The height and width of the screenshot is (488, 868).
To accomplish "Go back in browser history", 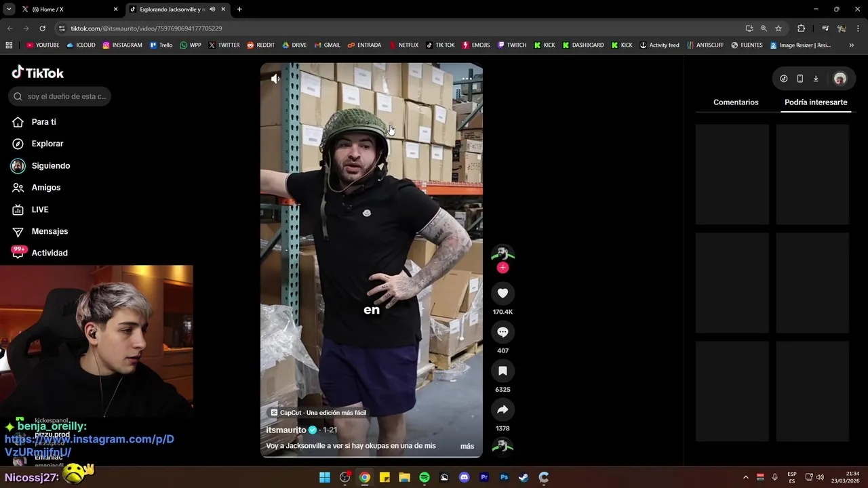I will [9, 28].
